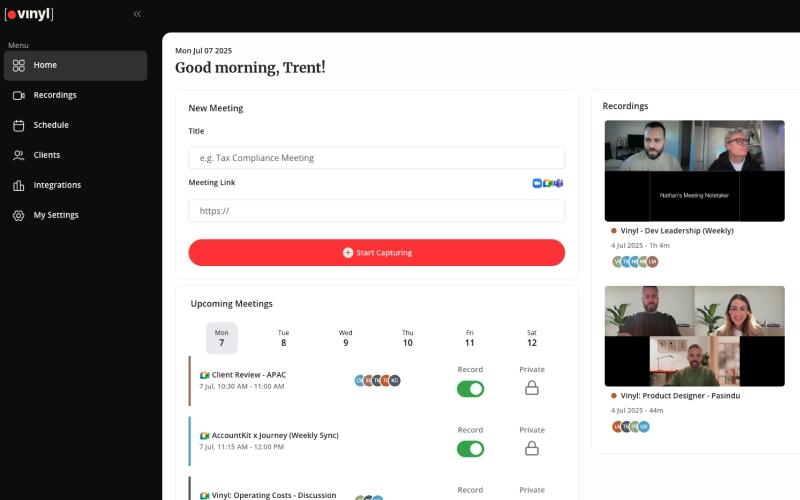This screenshot has width=800, height=500.
Task: Click the Vinyl: Product Designer - Pasindu title
Action: [680, 395]
